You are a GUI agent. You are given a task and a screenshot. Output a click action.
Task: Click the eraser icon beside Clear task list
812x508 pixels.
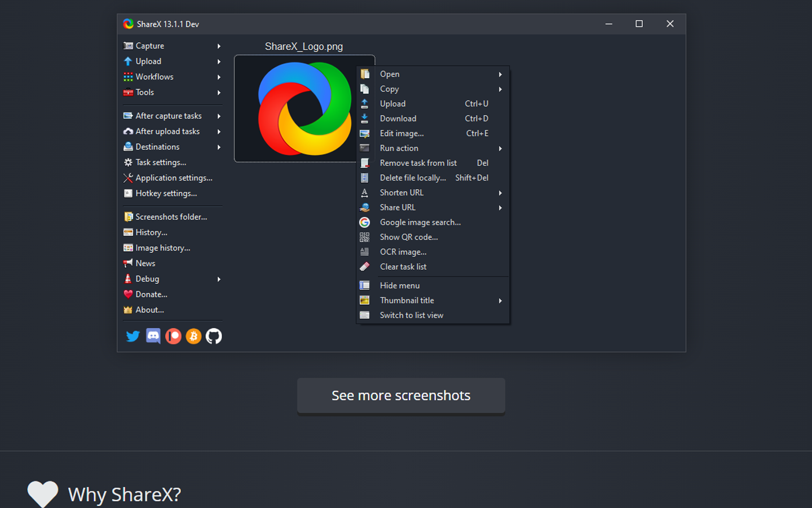[365, 266]
